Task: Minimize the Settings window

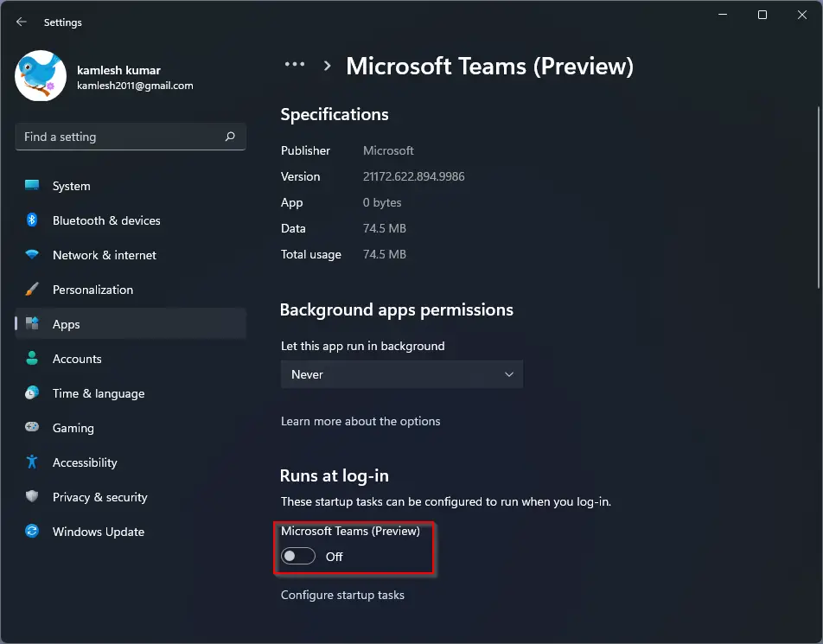Action: 723,15
